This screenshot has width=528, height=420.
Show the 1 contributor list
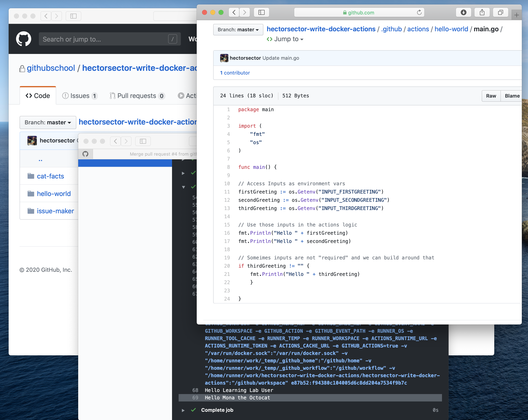click(x=235, y=73)
